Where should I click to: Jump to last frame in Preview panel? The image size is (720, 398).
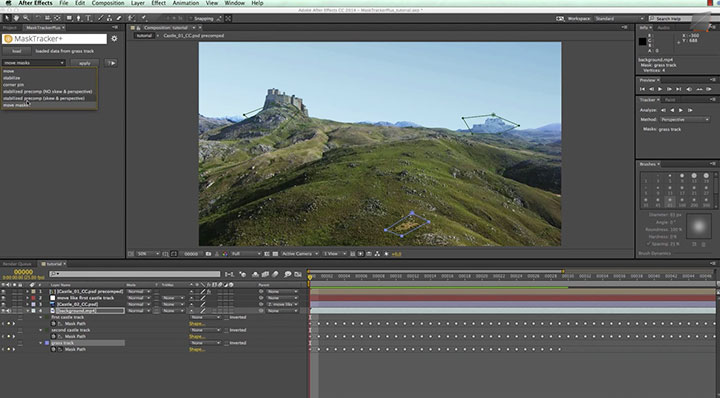[x=679, y=89]
